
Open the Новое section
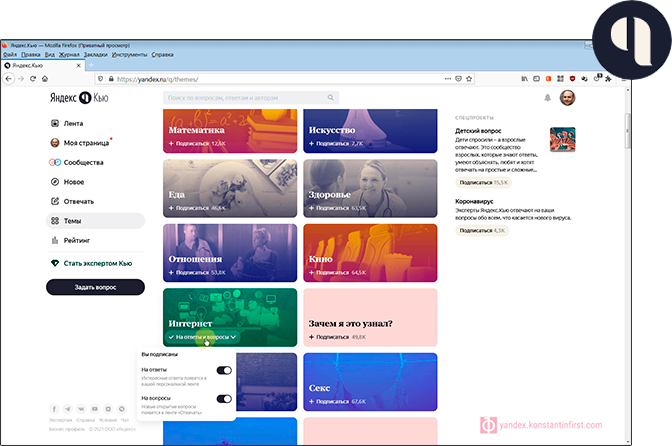coord(74,182)
